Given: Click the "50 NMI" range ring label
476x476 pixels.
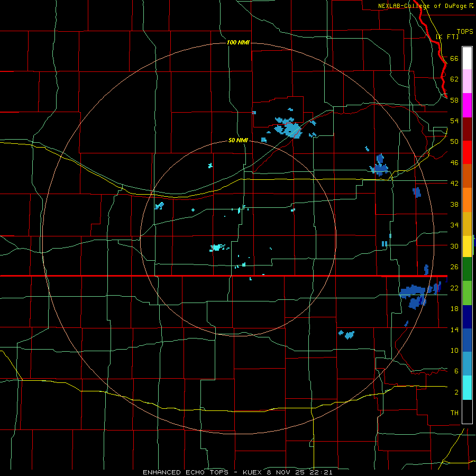Looking at the screenshot, I should (238, 141).
